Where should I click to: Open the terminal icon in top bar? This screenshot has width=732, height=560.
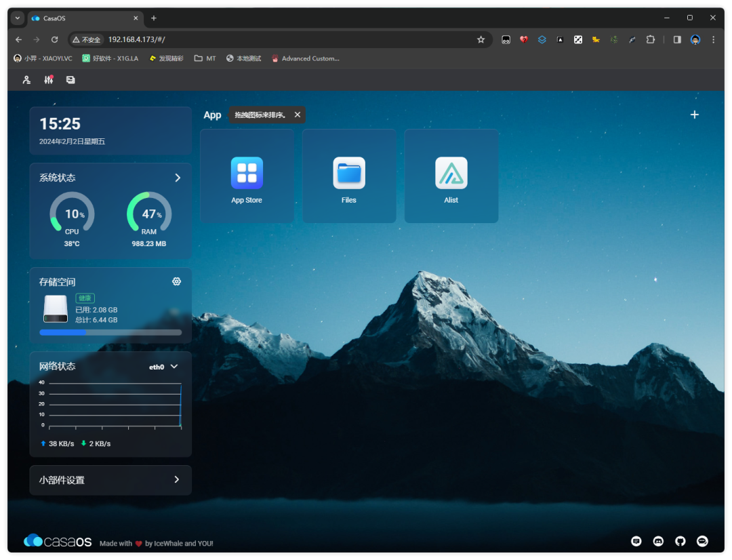pos(70,80)
